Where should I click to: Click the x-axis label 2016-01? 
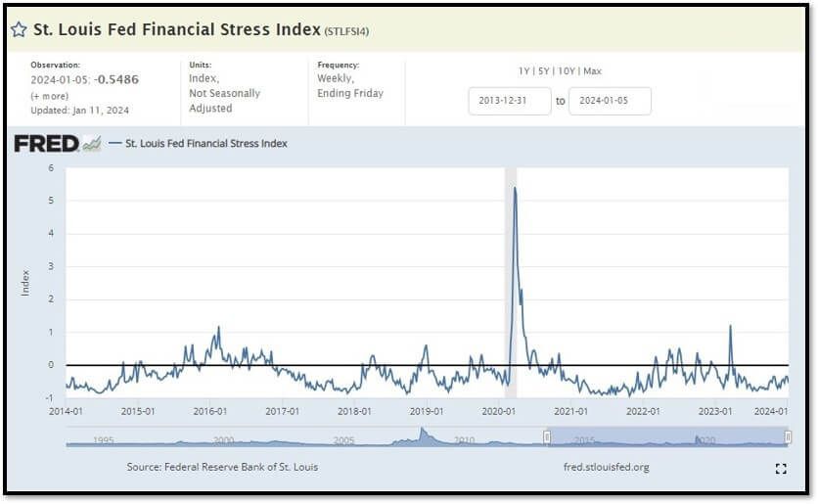click(x=209, y=411)
